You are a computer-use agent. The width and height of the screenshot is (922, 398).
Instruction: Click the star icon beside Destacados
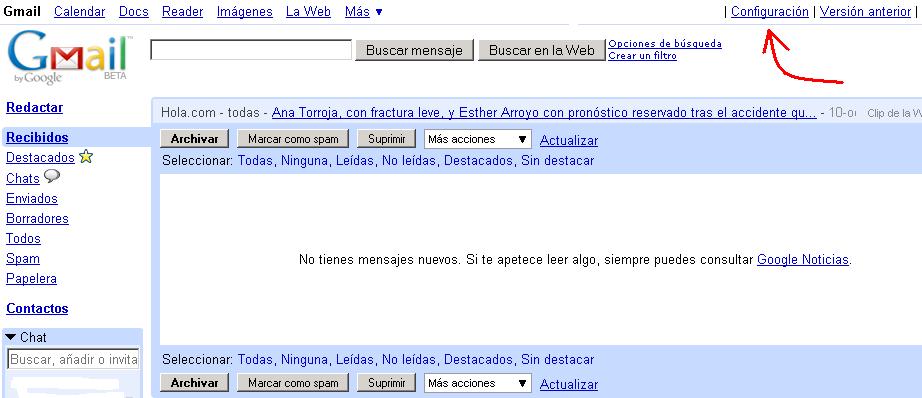pos(86,157)
